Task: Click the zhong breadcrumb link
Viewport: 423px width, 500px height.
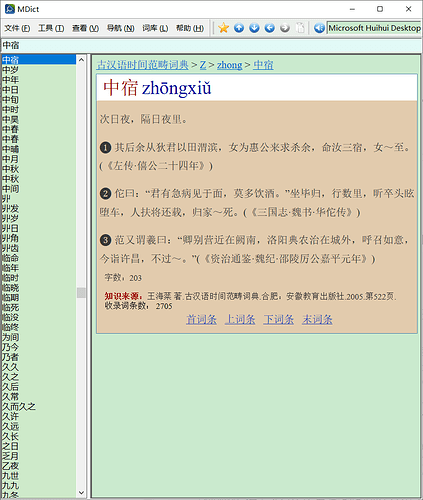Action: click(229, 65)
